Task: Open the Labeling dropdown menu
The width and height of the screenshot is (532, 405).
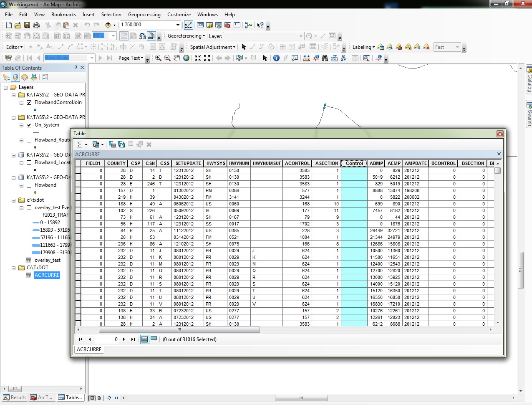Action: (x=363, y=47)
